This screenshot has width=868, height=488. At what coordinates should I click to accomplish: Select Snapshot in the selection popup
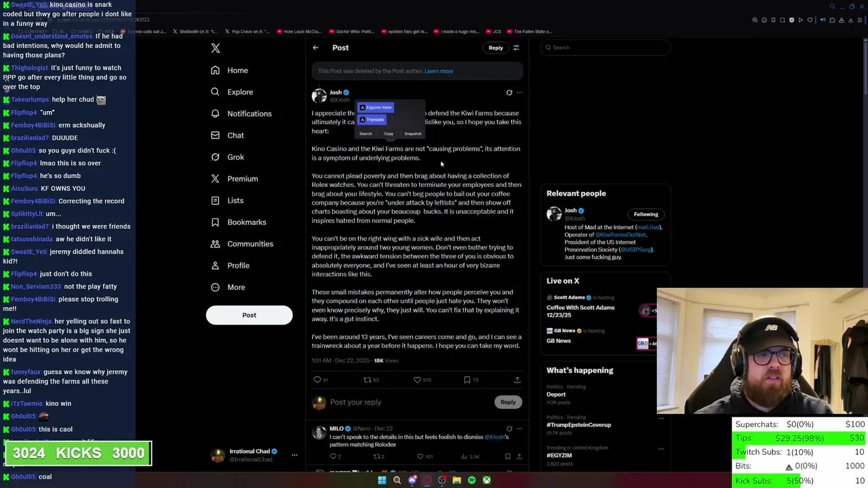click(413, 134)
